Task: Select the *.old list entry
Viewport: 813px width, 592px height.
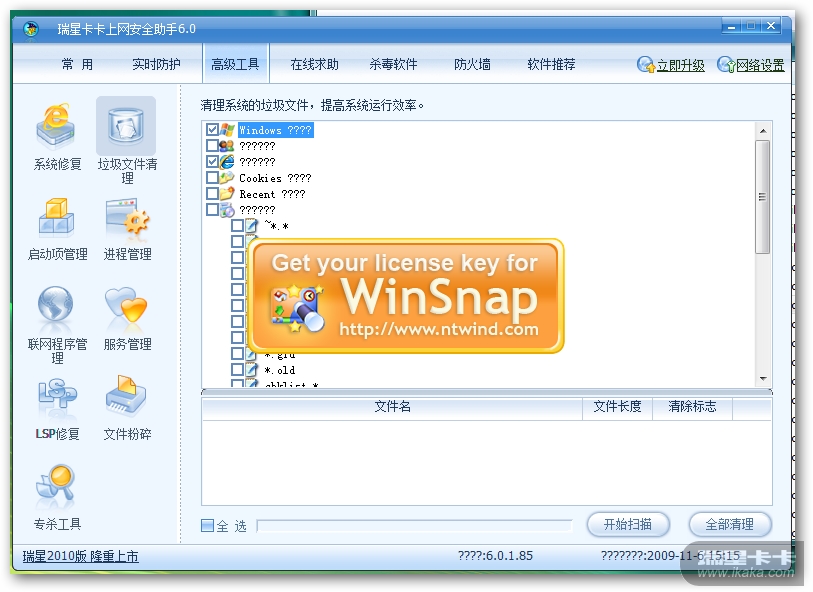Action: point(280,370)
